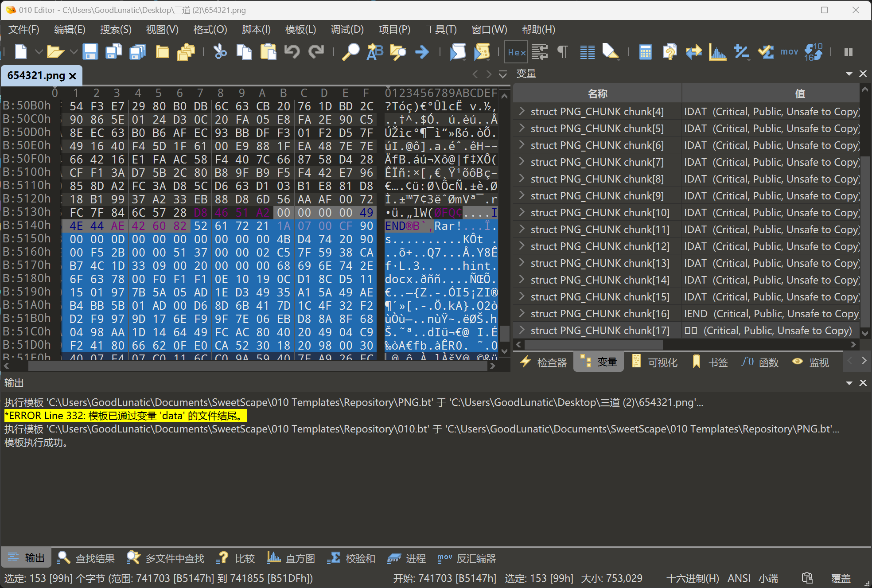Select the 654321.png file tab
The height and width of the screenshot is (588, 872).
42,76
